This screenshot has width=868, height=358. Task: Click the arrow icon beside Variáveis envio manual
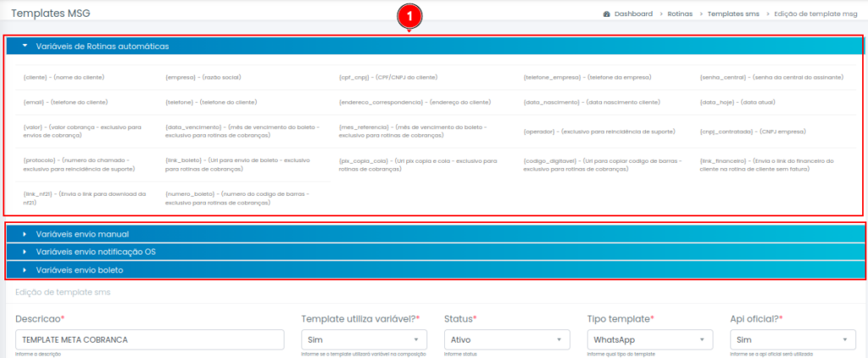coord(25,234)
